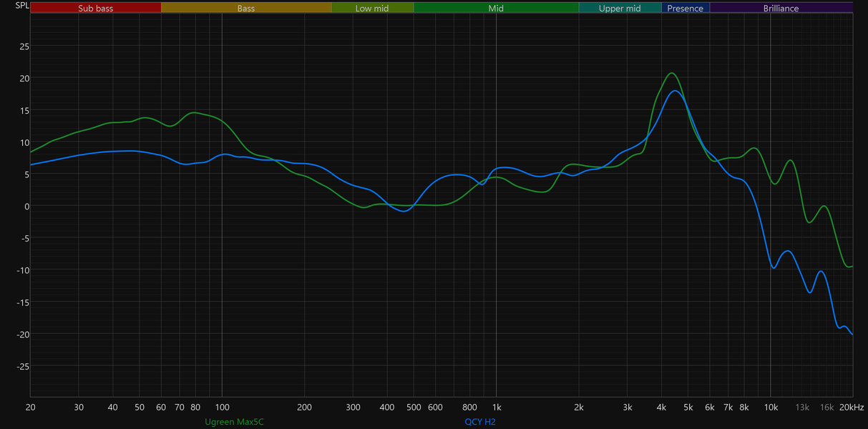Click the 20kHz axis label

point(851,407)
